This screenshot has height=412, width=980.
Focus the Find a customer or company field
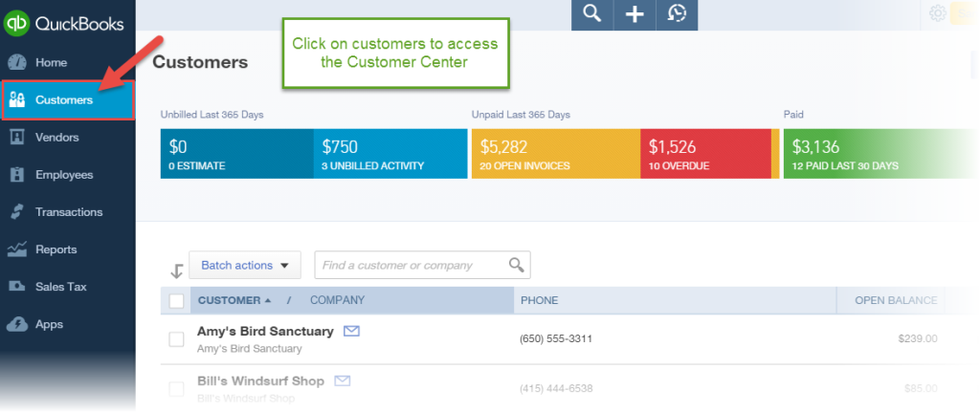click(412, 266)
